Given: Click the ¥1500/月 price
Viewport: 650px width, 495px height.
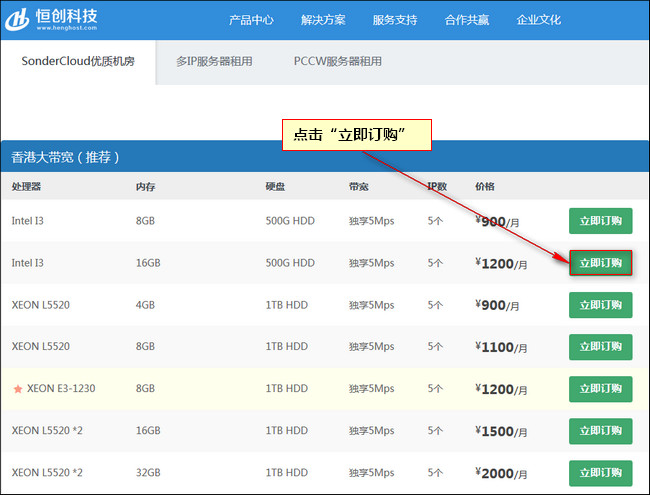Looking at the screenshot, I should point(501,431).
